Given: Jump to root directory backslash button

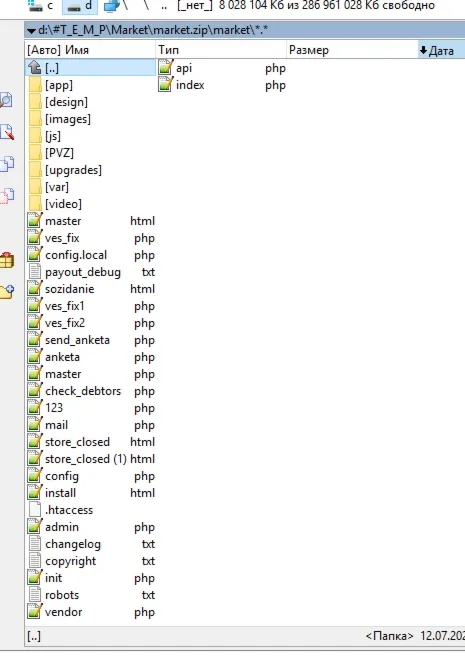Looking at the screenshot, I should (147, 6).
